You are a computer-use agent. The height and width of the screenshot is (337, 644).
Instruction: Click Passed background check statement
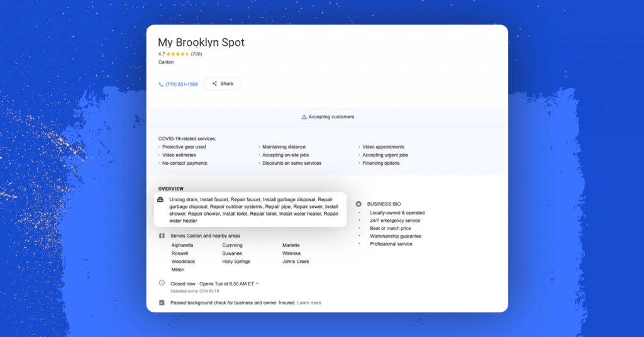pyautogui.click(x=233, y=303)
